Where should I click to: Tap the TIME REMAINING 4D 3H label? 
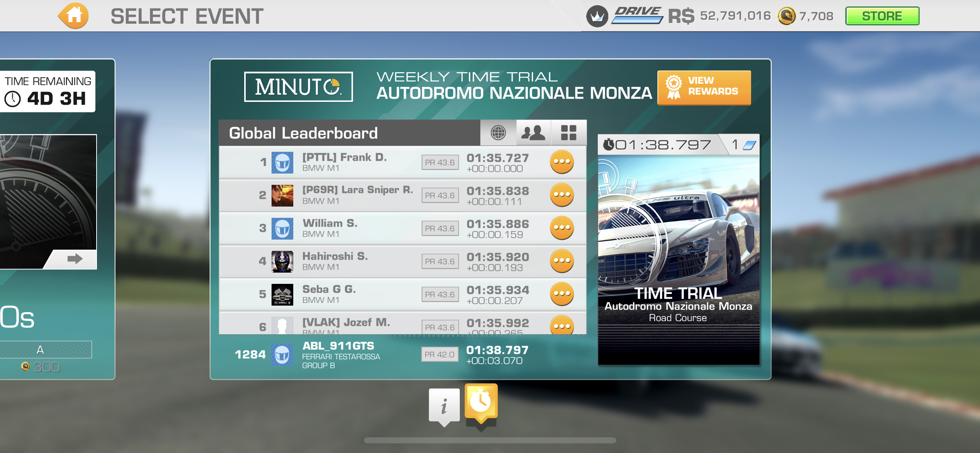48,91
